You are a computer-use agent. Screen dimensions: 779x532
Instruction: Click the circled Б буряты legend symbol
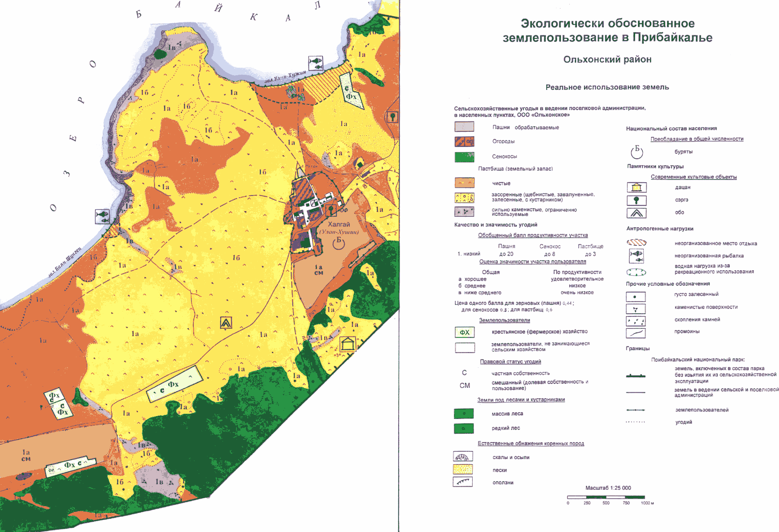click(637, 152)
